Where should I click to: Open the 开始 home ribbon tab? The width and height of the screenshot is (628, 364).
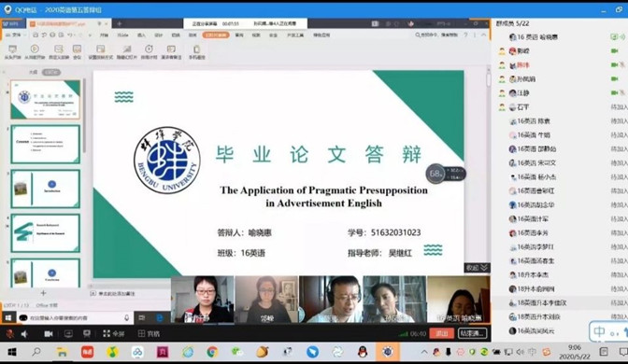tap(104, 35)
